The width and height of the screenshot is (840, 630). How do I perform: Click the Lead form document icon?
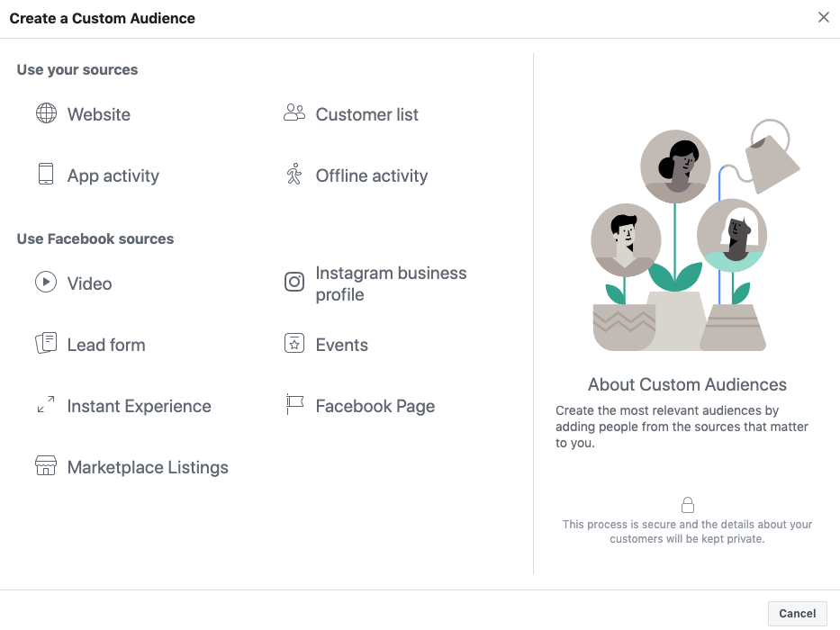[46, 343]
